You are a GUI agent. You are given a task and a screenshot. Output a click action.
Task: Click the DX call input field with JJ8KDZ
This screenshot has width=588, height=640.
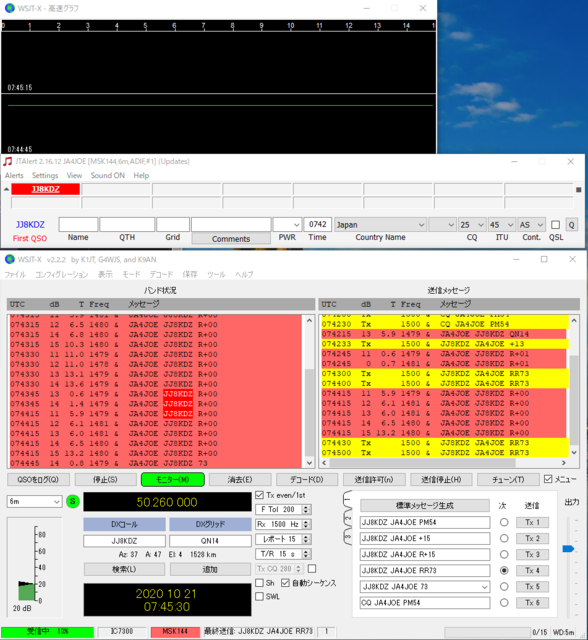point(124,541)
